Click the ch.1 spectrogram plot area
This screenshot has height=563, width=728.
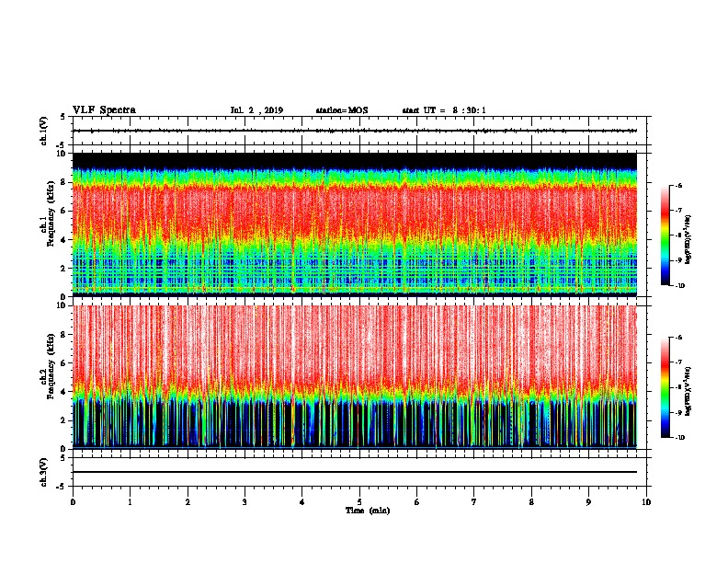[x=355, y=224]
